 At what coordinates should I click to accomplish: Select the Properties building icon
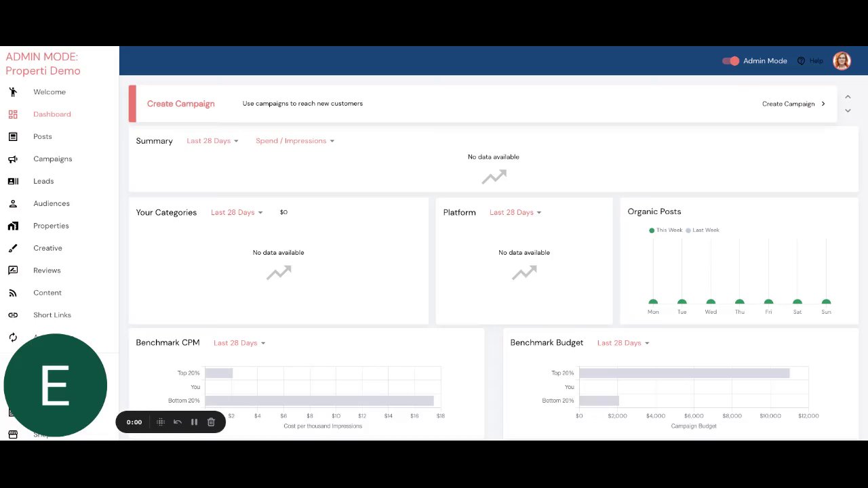13,226
